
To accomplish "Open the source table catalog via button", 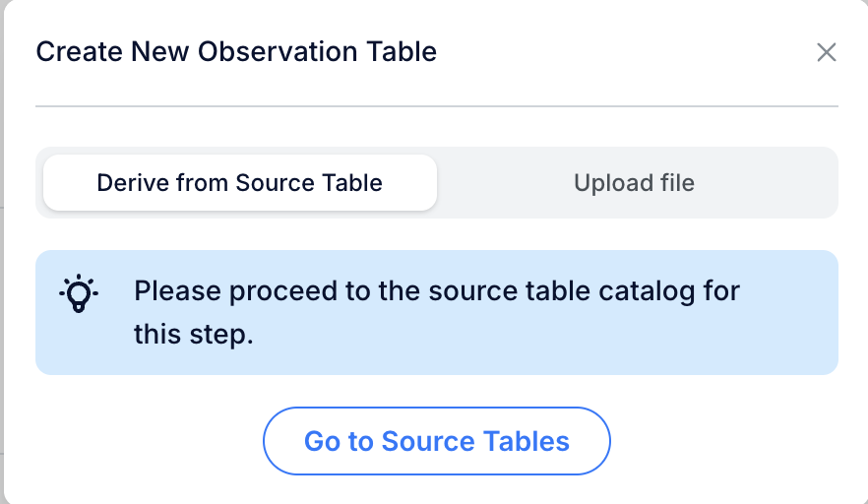I will (x=437, y=441).
